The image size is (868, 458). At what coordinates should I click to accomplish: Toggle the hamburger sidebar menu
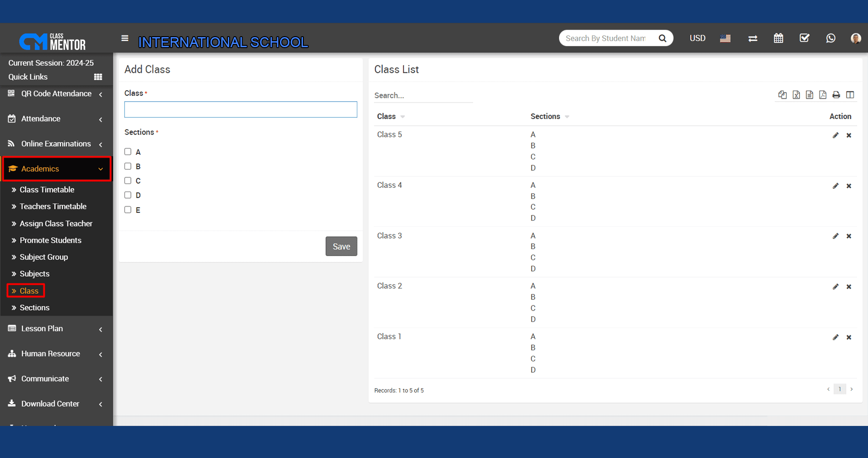coord(125,38)
